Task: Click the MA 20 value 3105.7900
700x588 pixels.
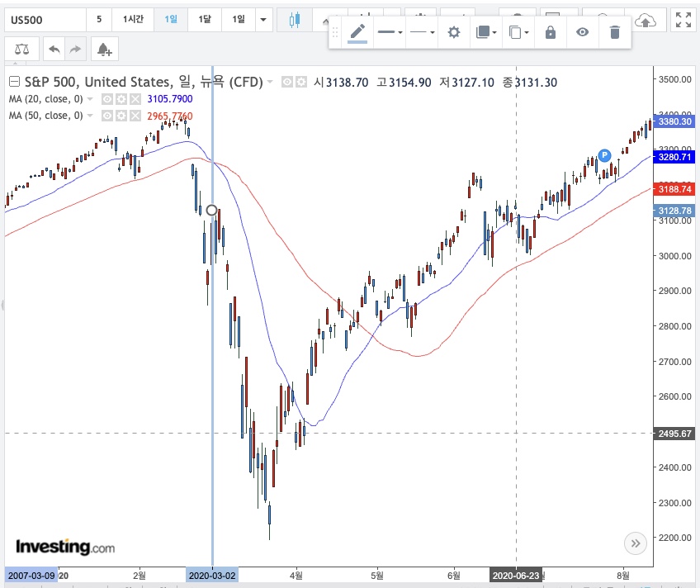Action: 170,99
